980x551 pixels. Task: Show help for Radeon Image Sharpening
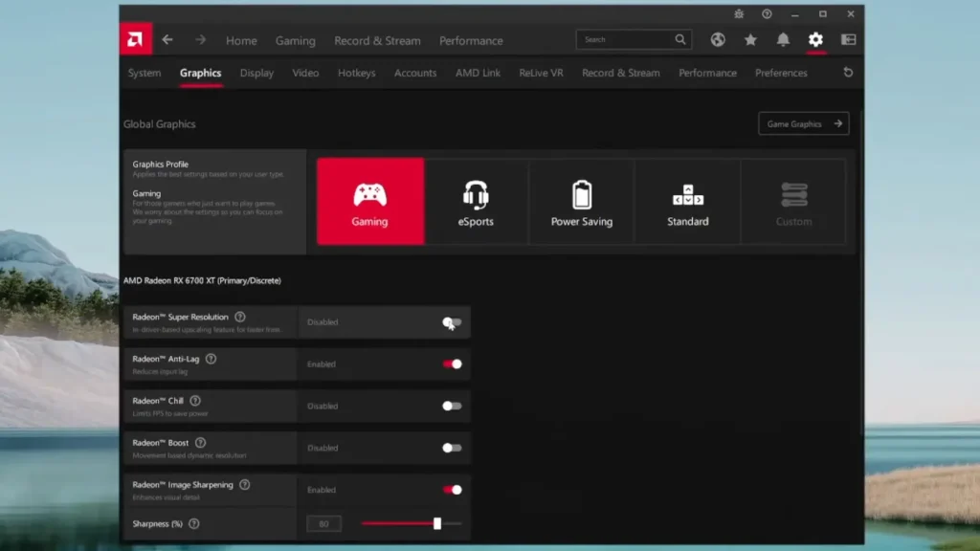click(244, 484)
